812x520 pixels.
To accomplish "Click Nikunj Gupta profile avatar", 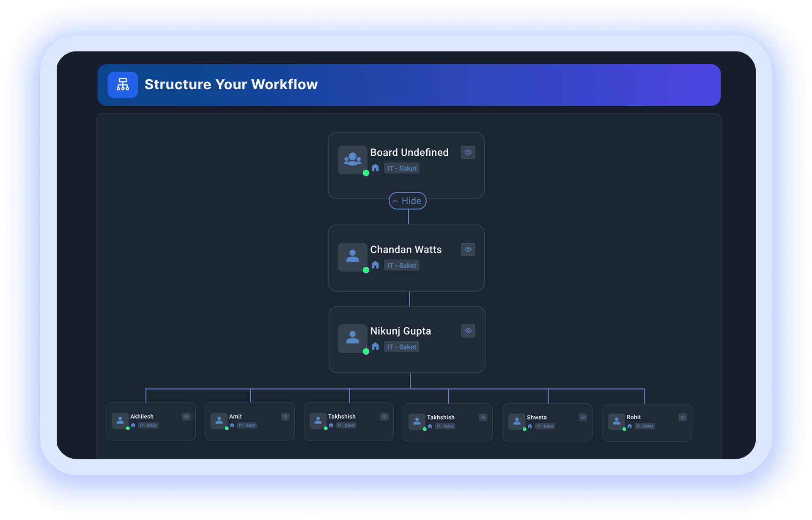I will click(x=352, y=338).
